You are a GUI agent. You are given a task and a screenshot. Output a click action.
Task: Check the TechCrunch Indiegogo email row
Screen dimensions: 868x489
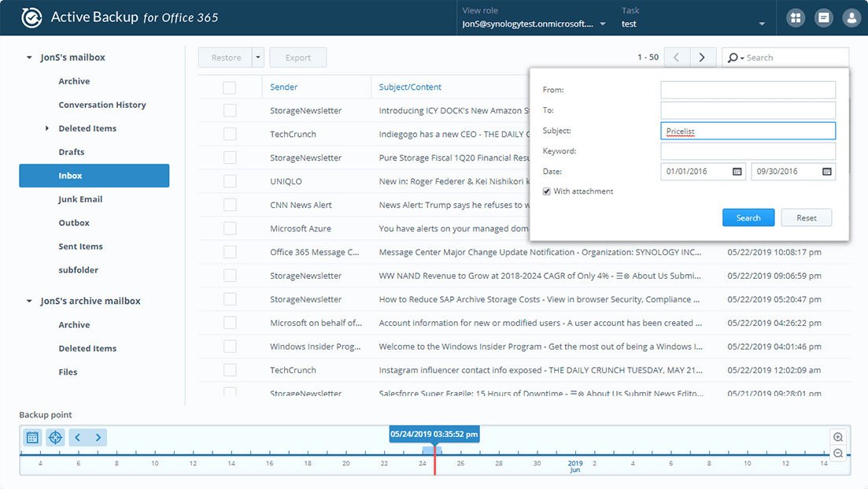coord(230,135)
